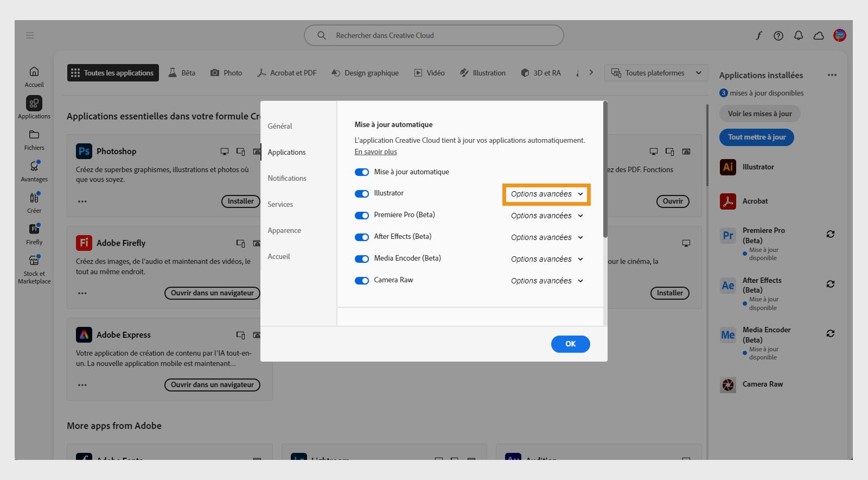Switch to 3D et RA tab
868x480 pixels.
point(540,73)
